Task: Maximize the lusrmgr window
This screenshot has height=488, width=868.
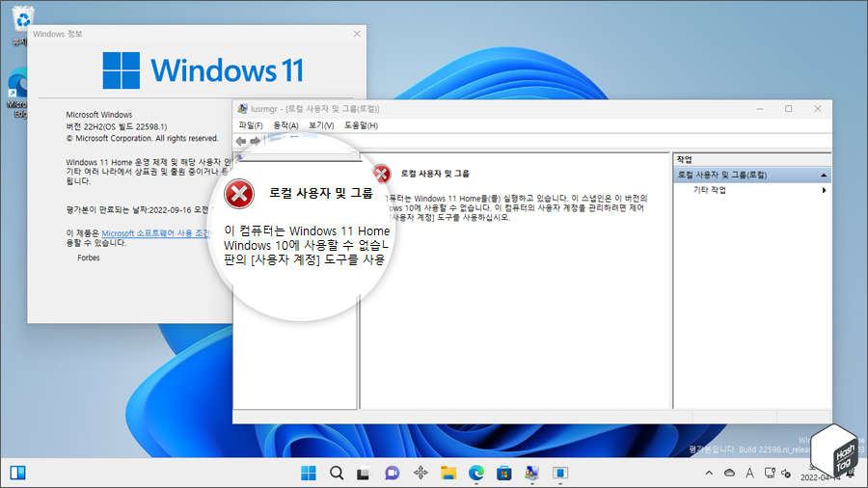Action: [x=788, y=109]
